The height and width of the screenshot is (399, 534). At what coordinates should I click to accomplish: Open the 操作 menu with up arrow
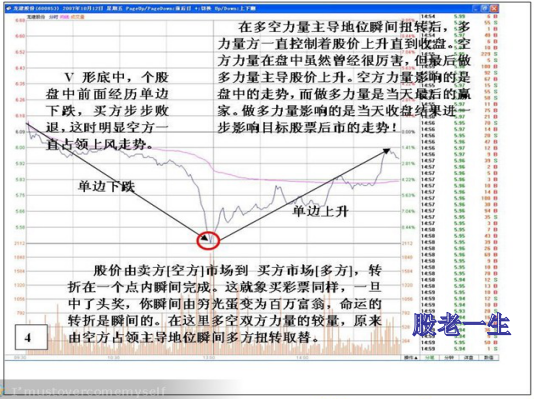tap(410, 357)
